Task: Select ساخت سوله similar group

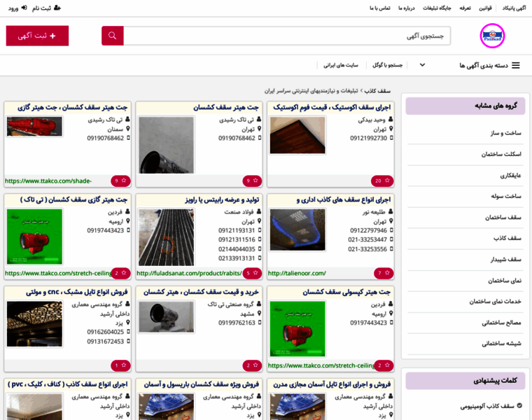Action: (x=506, y=196)
